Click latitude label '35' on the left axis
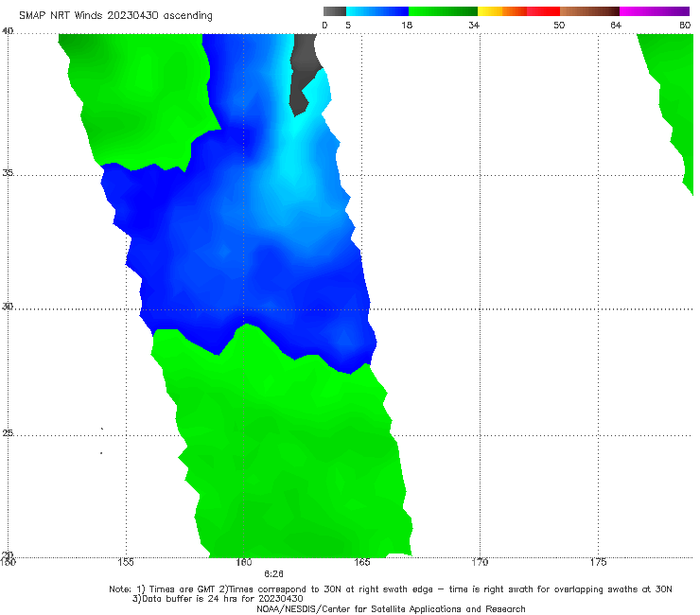The height and width of the screenshot is (615, 700). (8, 172)
